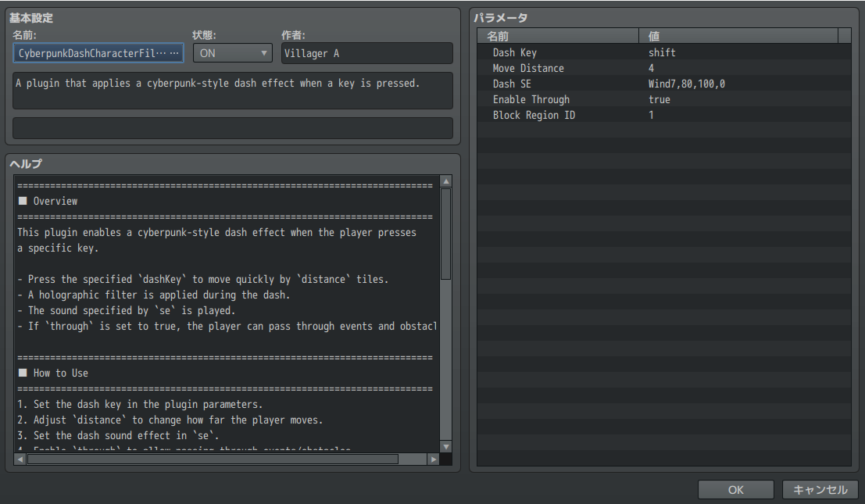The height and width of the screenshot is (504, 865).
Task: Click the help vertical scrollbar thumb
Action: [446, 234]
